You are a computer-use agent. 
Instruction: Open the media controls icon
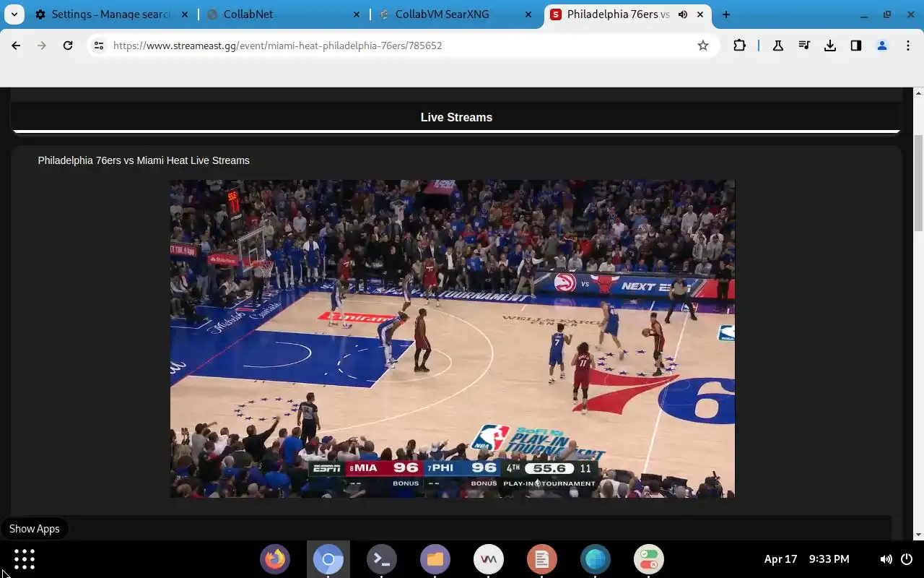[x=804, y=46]
